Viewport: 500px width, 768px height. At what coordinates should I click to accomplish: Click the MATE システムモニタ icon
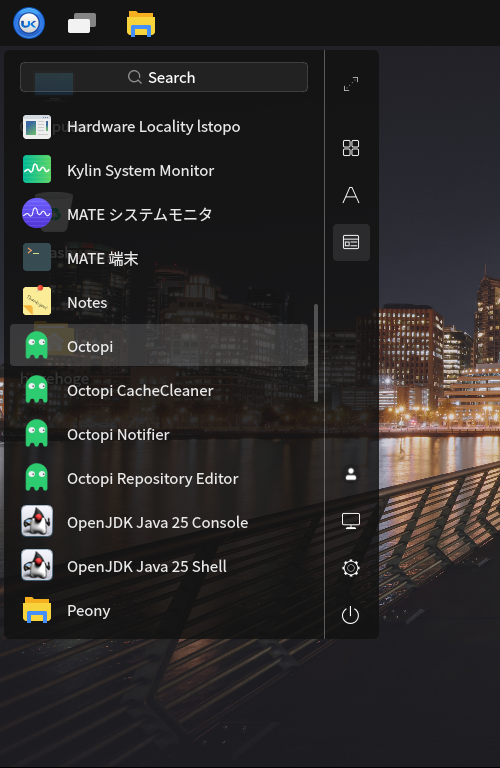(37, 213)
